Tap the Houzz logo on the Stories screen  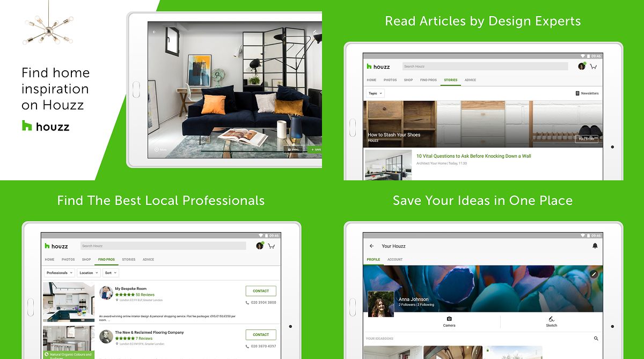[378, 67]
